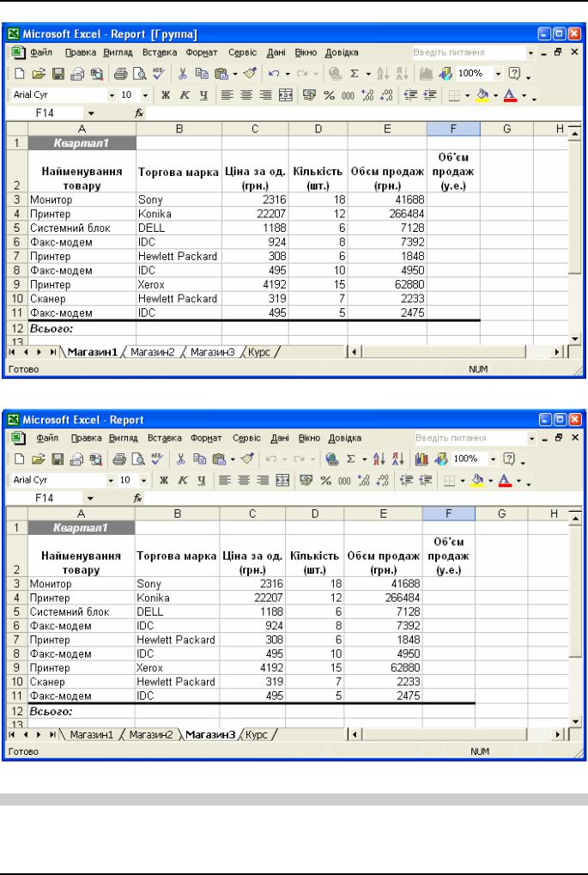Toggle Underline (Ч) in top Excel window
Viewport: 588px width, 875px height.
(x=203, y=95)
